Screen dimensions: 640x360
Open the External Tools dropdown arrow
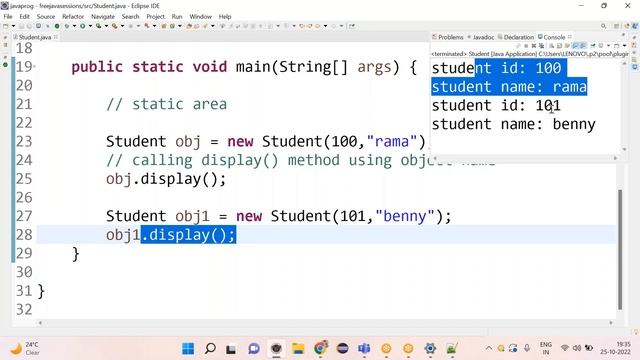122,26
